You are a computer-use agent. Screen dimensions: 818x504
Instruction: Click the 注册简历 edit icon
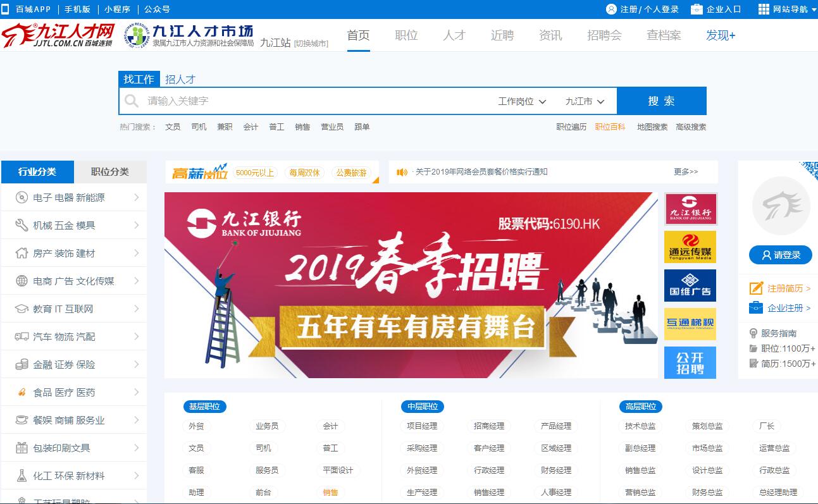click(756, 288)
